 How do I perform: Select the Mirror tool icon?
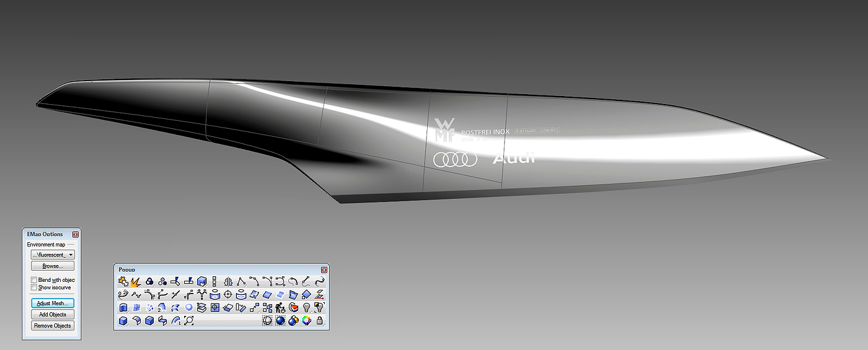tap(228, 281)
